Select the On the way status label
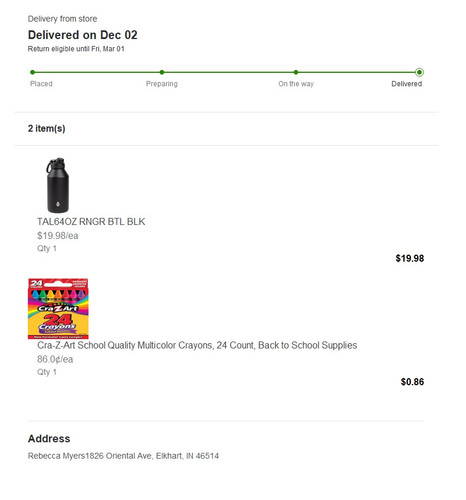This screenshot has height=500, width=466. click(296, 84)
